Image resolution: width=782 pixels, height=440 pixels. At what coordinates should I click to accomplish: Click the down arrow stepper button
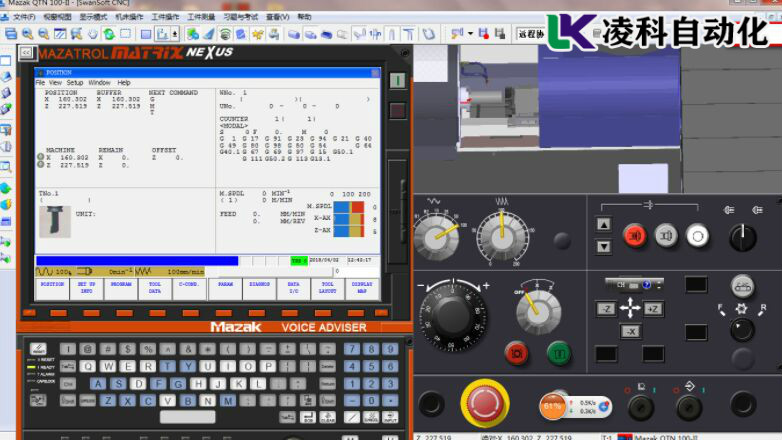tap(603, 246)
